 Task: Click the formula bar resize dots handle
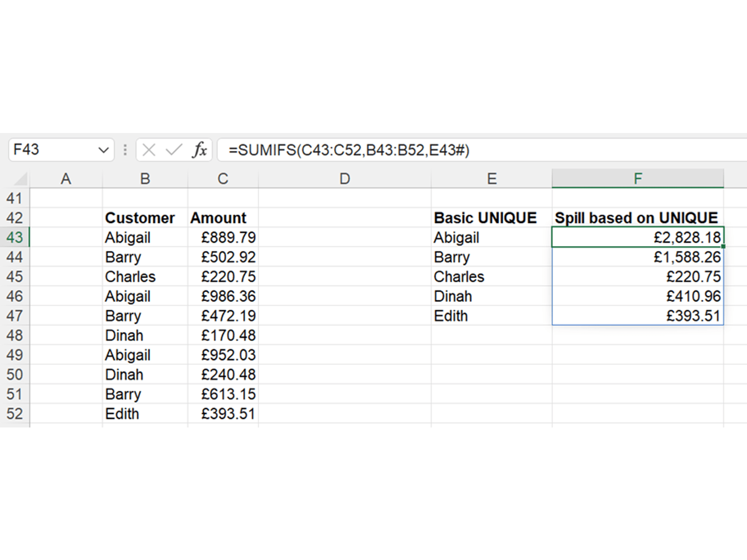(125, 150)
